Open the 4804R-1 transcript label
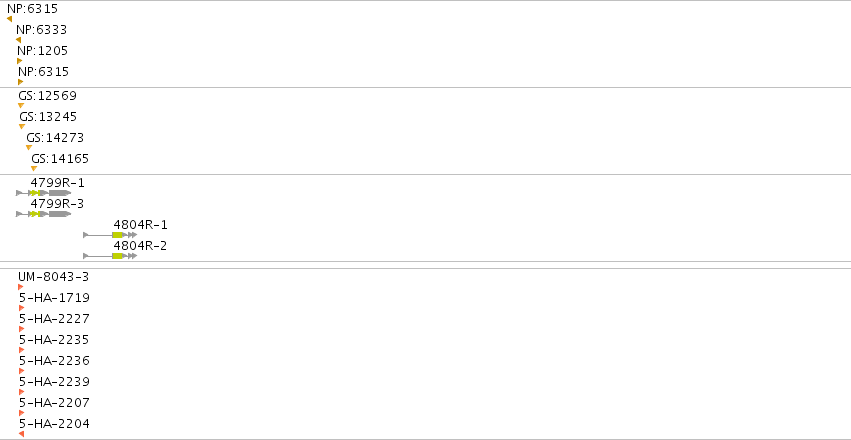The width and height of the screenshot is (851, 440). click(141, 225)
